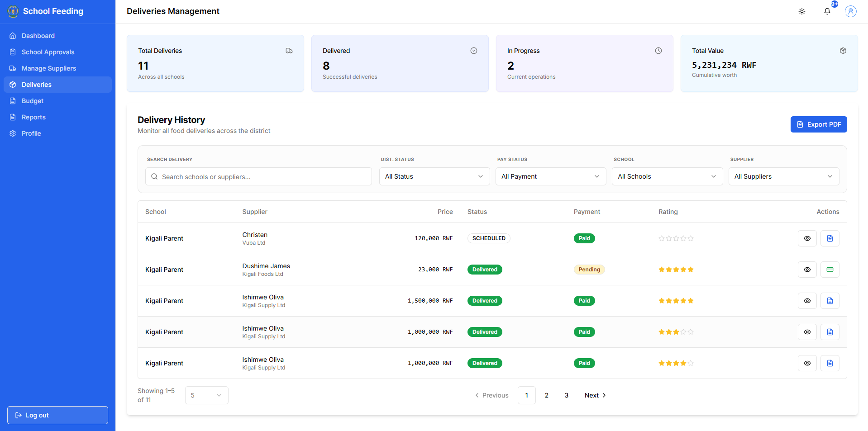
Task: View details eye icon for Christen row
Action: click(x=807, y=238)
